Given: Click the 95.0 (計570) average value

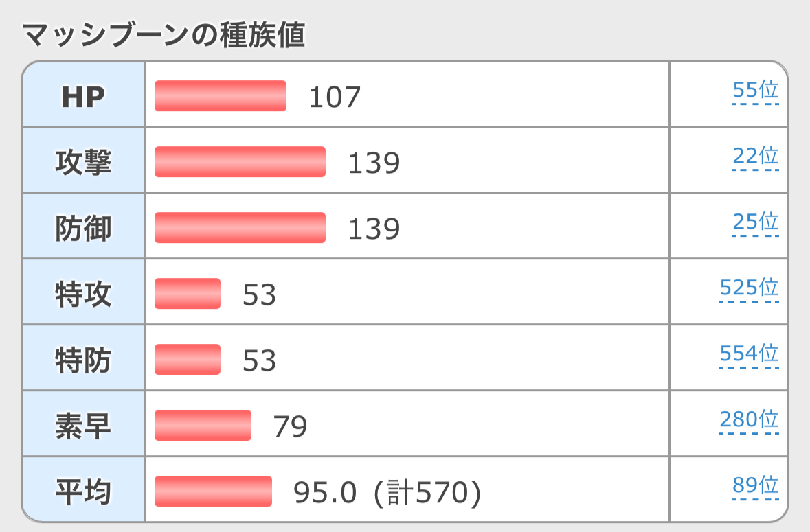Looking at the screenshot, I should click(x=387, y=492).
